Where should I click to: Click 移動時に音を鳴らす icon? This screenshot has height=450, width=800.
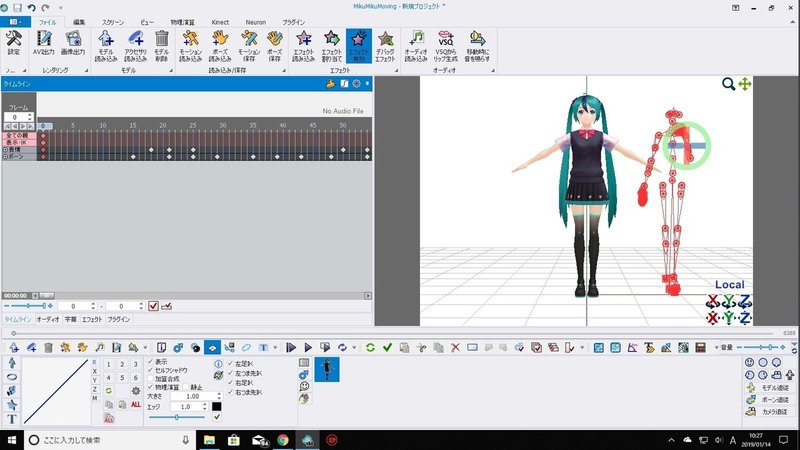pos(477,46)
